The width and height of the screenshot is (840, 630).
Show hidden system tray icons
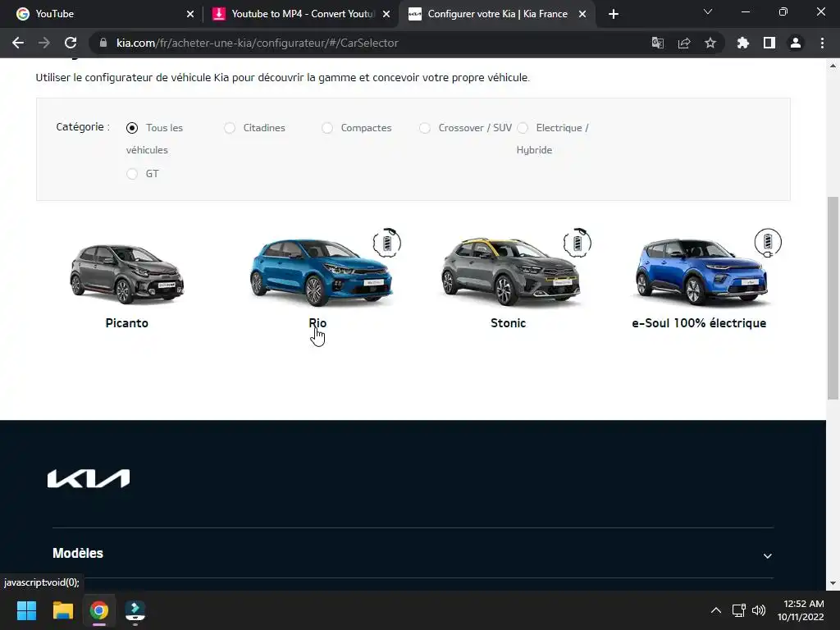point(715,610)
